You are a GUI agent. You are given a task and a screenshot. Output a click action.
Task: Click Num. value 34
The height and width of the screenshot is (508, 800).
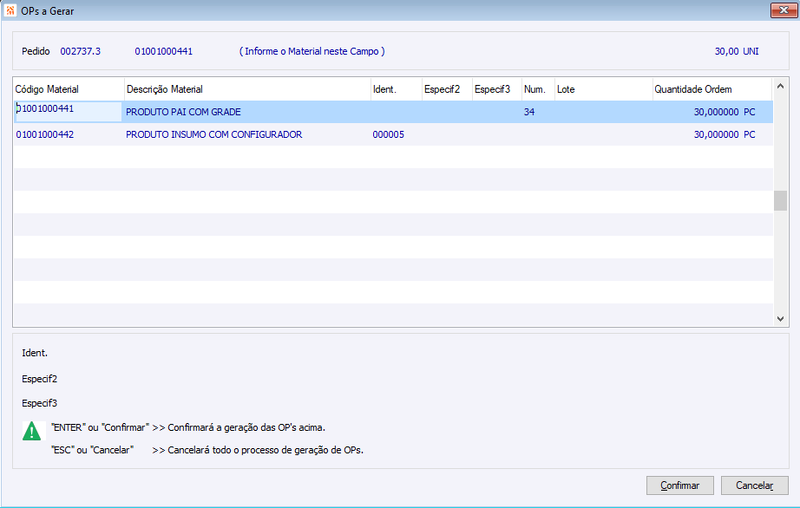[529, 112]
